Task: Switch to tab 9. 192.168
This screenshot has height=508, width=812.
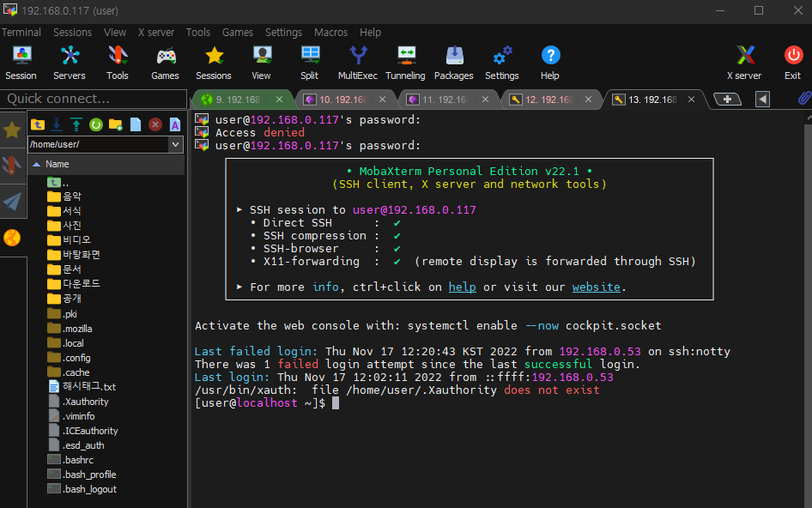Action: 239,100
